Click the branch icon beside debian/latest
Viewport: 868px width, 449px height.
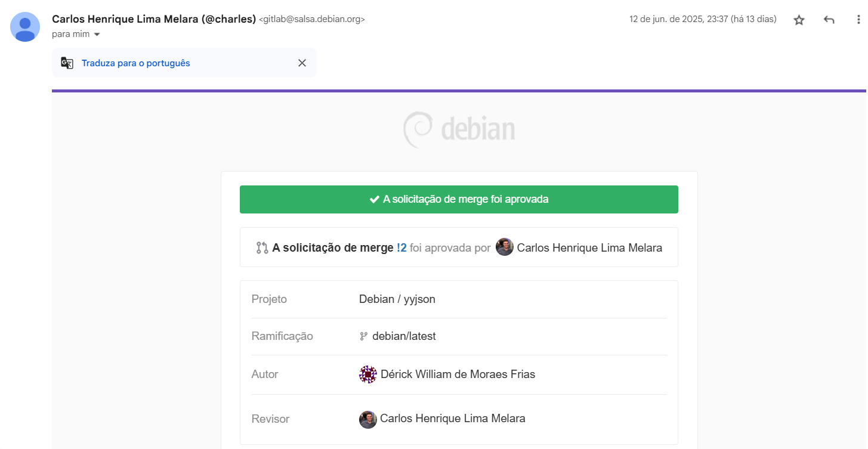[x=363, y=336]
